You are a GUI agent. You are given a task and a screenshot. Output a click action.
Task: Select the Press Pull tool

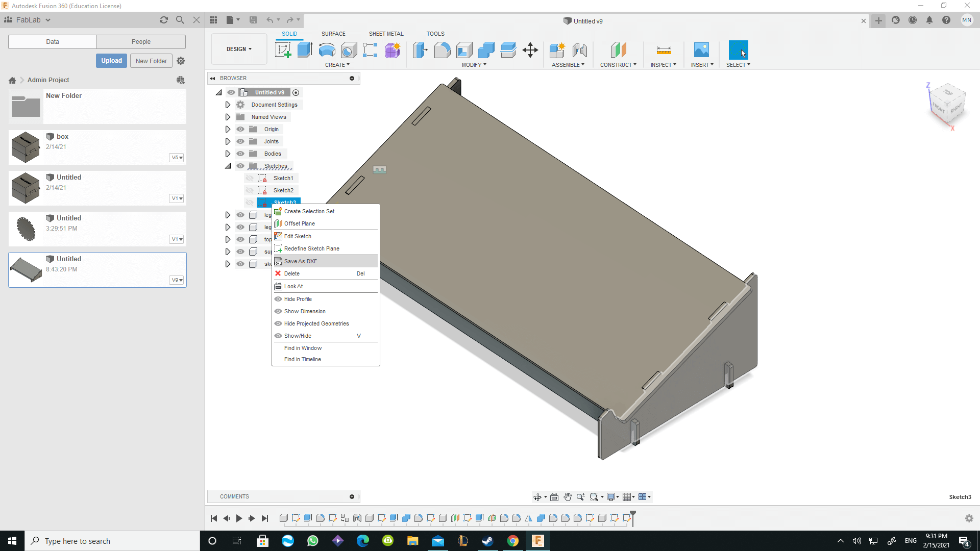pos(420,50)
